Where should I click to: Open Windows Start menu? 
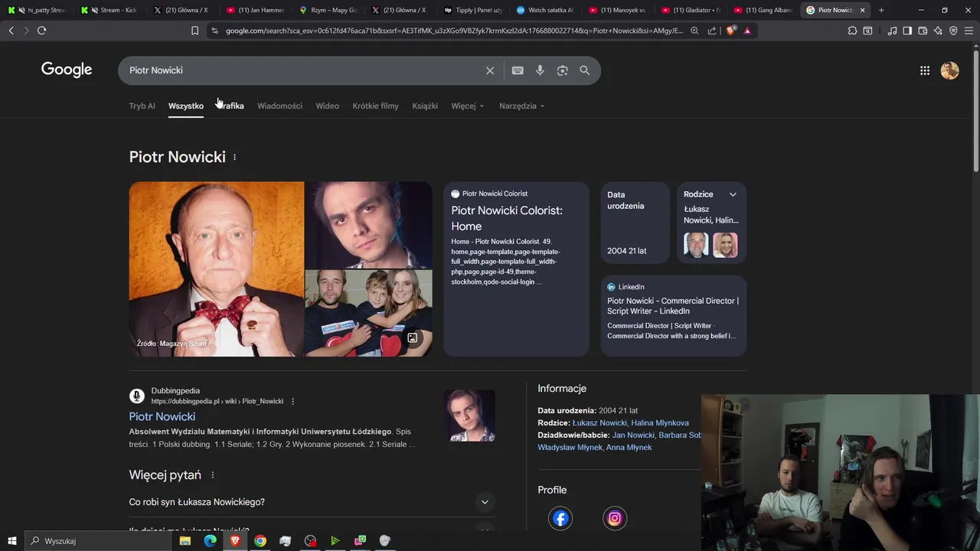pos(12,540)
